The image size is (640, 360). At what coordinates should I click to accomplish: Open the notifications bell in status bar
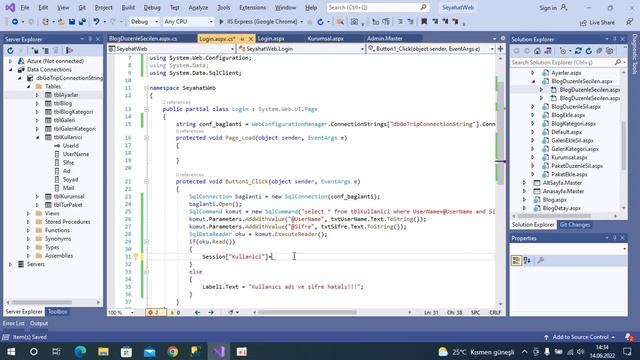point(629,337)
